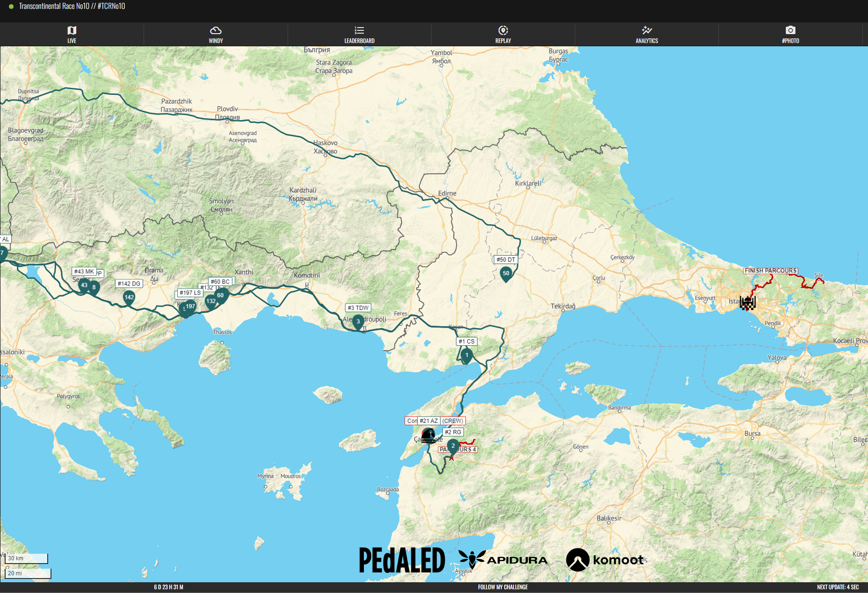Select rider 8 map pin
The image size is (868, 593).
pyautogui.click(x=94, y=288)
